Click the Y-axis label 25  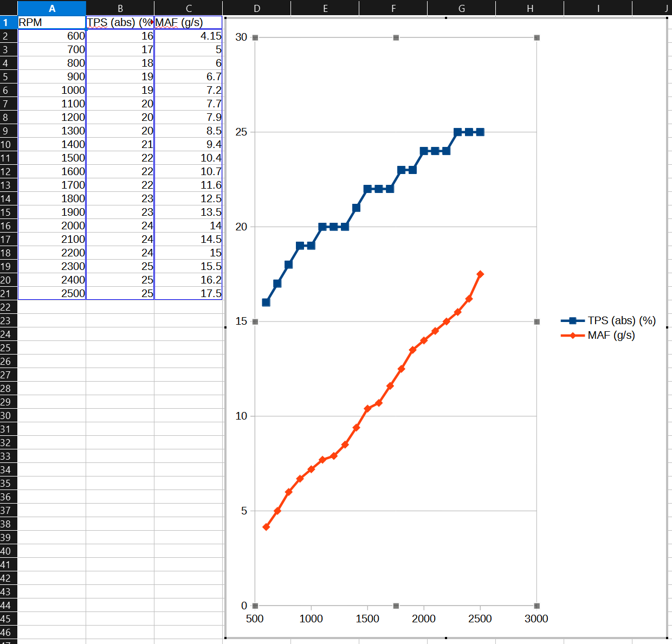241,132
